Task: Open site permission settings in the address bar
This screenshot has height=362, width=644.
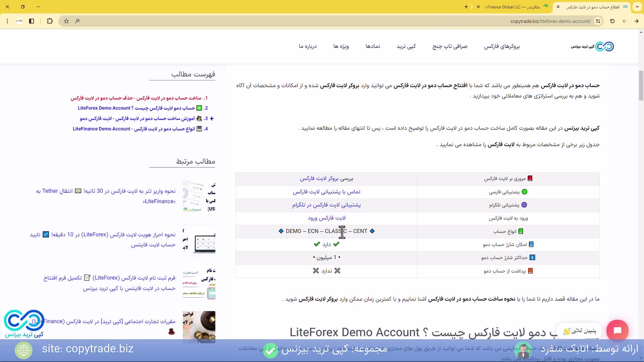Action: (599, 21)
